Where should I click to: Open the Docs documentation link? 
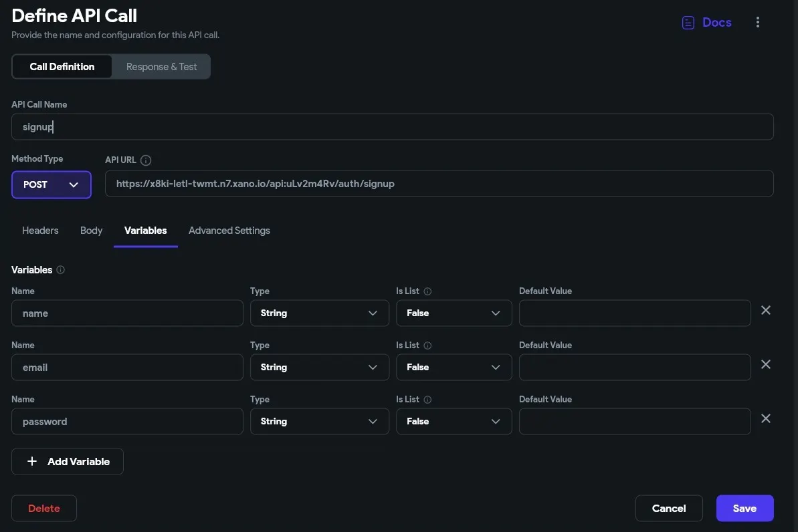pyautogui.click(x=707, y=23)
